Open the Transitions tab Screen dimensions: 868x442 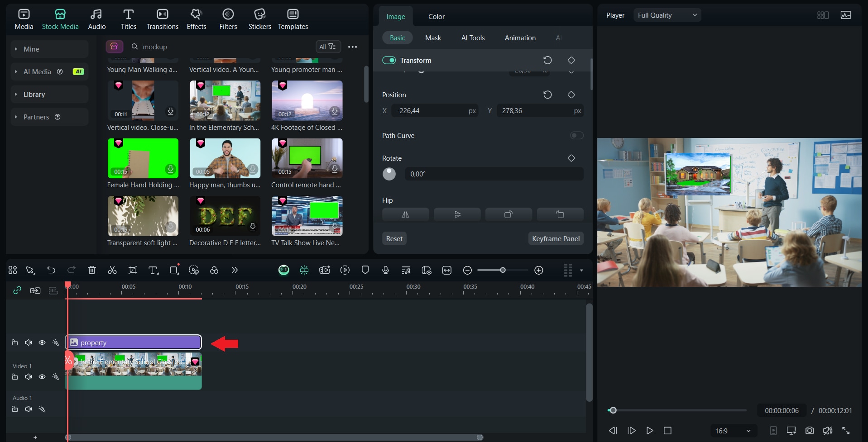click(163, 19)
